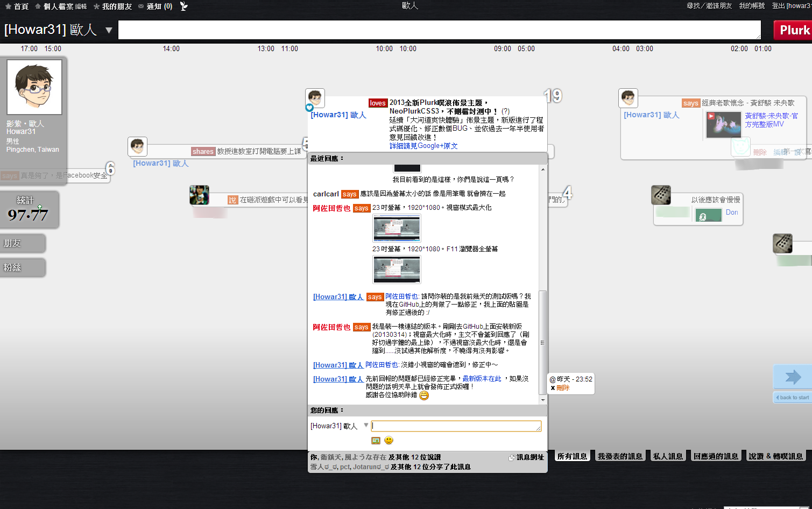Open the smiley emoticon picker in reply area
This screenshot has width=812, height=509.
click(x=389, y=441)
